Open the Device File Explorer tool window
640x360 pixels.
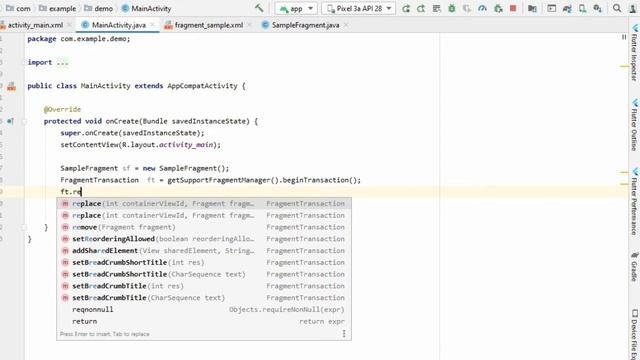(x=634, y=335)
